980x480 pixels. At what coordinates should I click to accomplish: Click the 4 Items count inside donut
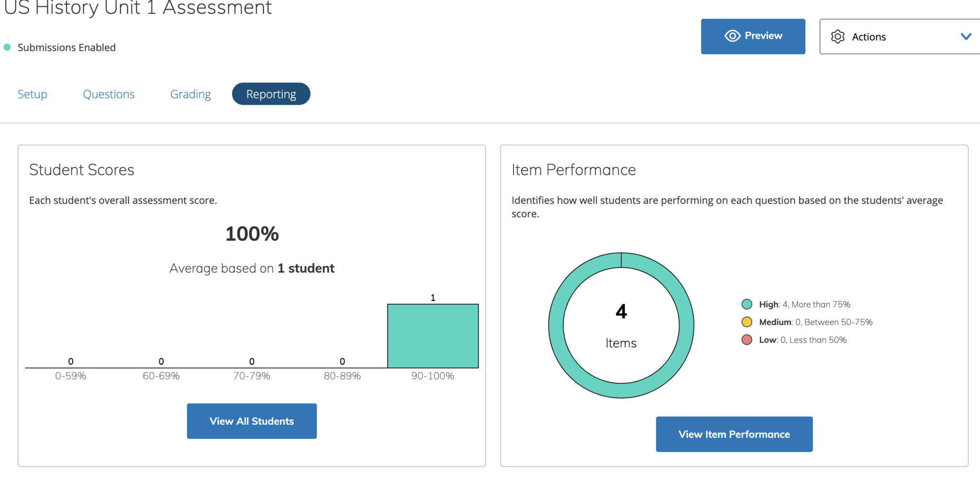point(621,312)
